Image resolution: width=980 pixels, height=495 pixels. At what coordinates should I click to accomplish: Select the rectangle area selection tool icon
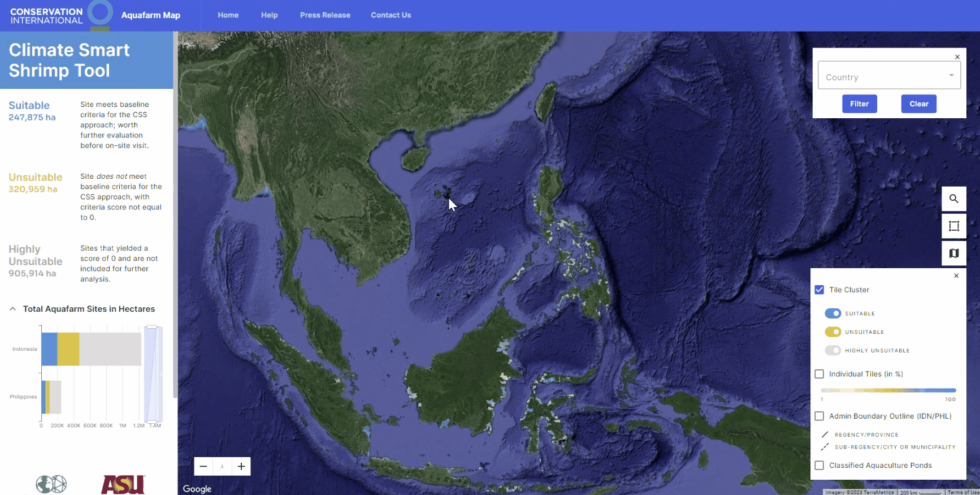[953, 226]
